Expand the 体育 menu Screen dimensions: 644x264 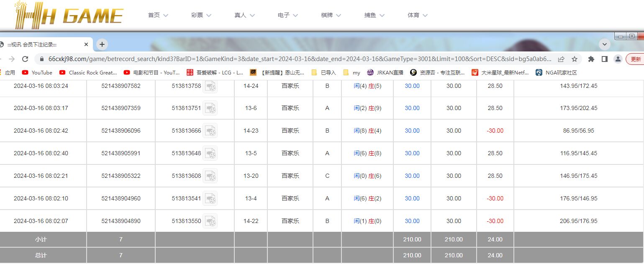tap(418, 15)
